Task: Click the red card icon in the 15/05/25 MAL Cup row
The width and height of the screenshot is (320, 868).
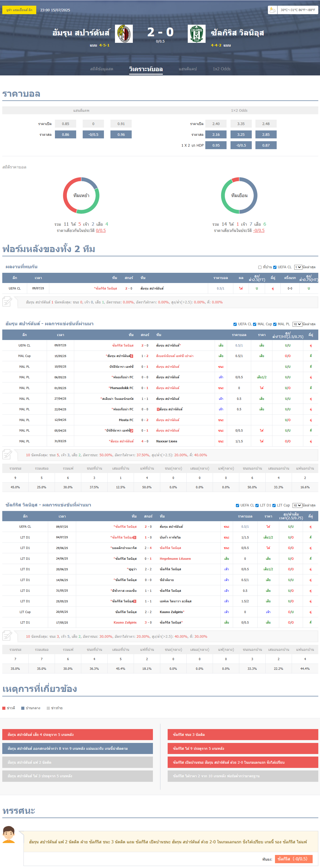Action: point(132,356)
